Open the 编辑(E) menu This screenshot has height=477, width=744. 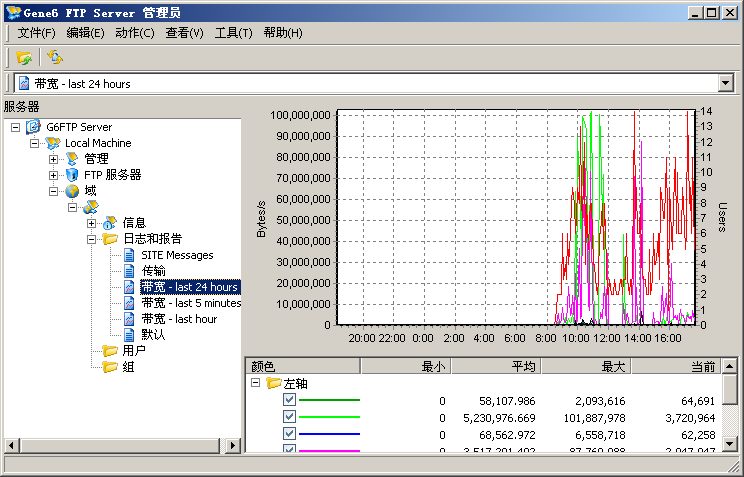click(85, 33)
